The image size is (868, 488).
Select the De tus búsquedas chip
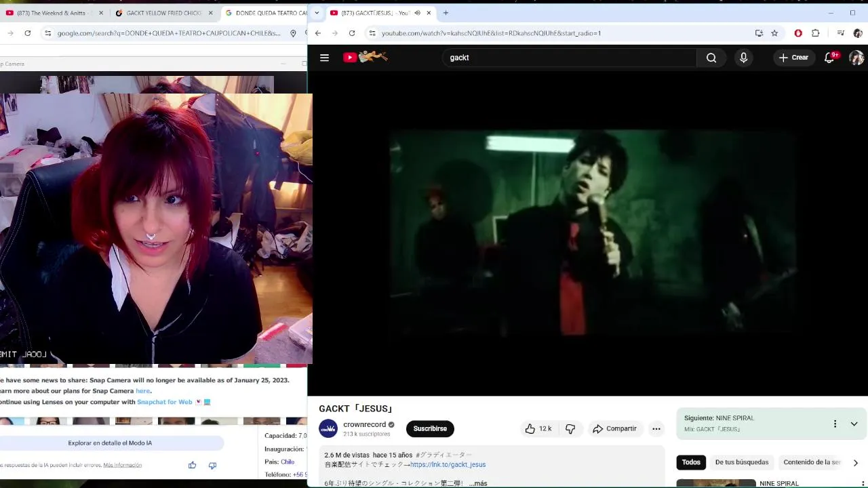pyautogui.click(x=742, y=462)
